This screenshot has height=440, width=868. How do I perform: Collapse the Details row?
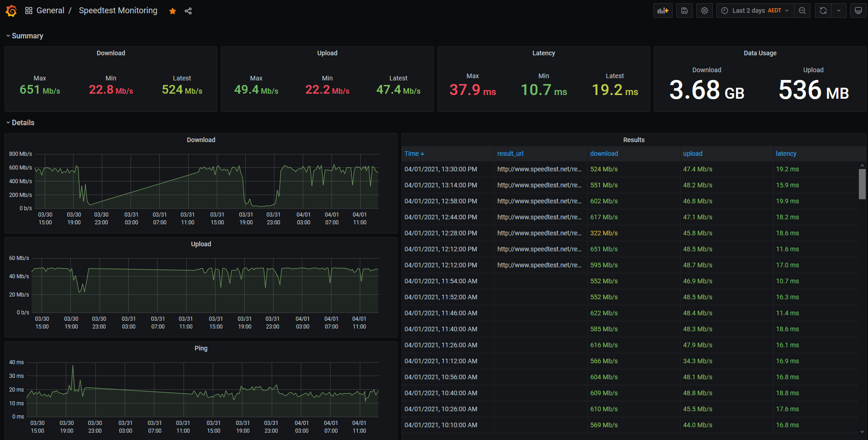click(20, 122)
